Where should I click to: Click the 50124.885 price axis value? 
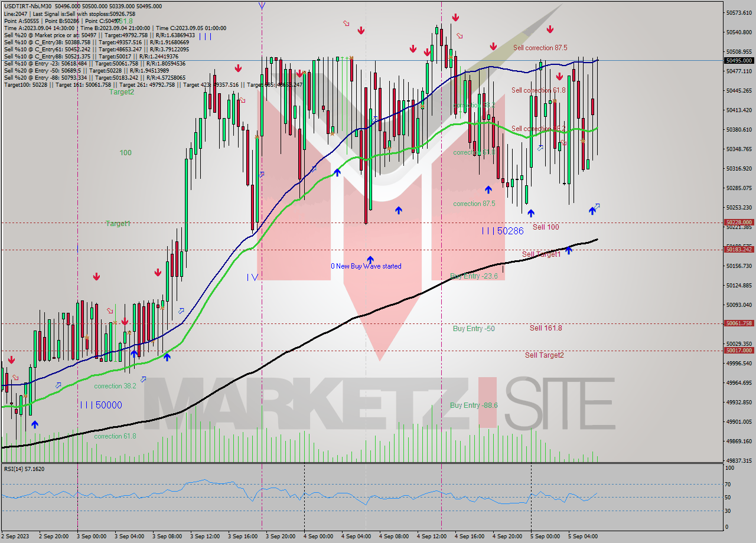coord(739,285)
